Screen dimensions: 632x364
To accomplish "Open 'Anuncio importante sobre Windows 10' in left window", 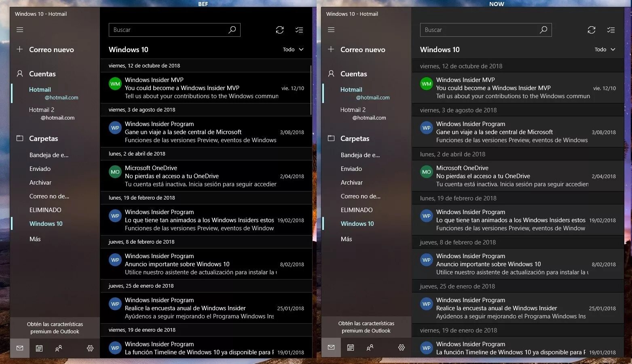I will click(x=206, y=264).
